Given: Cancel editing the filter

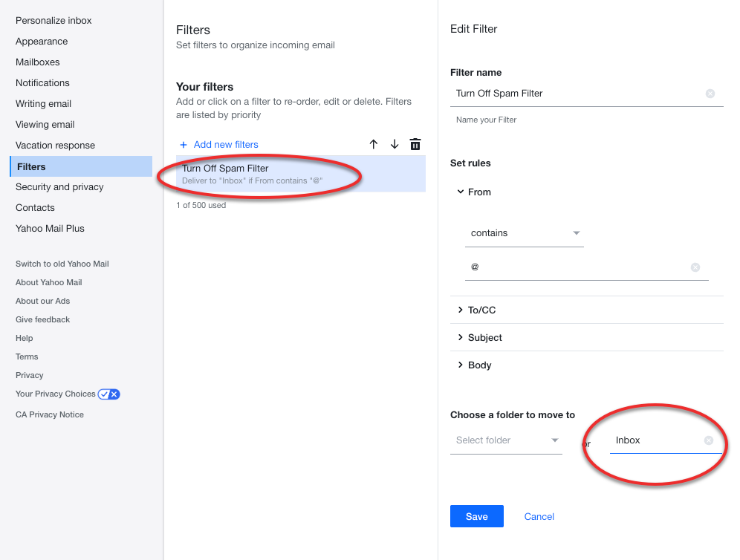Looking at the screenshot, I should (539, 517).
